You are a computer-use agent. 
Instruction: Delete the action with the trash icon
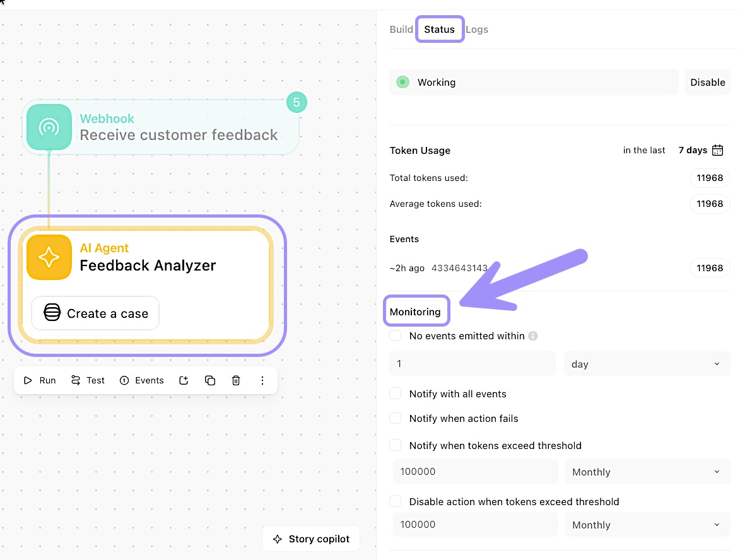coord(236,380)
